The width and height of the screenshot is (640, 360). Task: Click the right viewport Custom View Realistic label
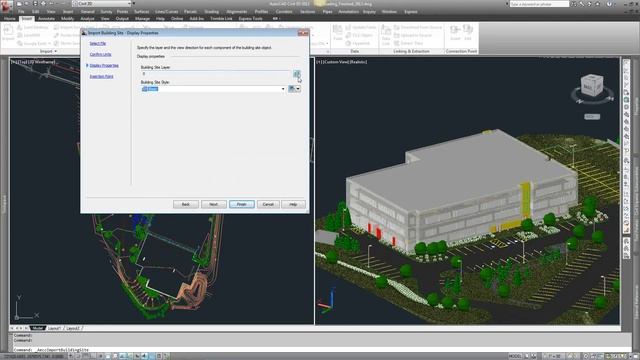click(342, 62)
